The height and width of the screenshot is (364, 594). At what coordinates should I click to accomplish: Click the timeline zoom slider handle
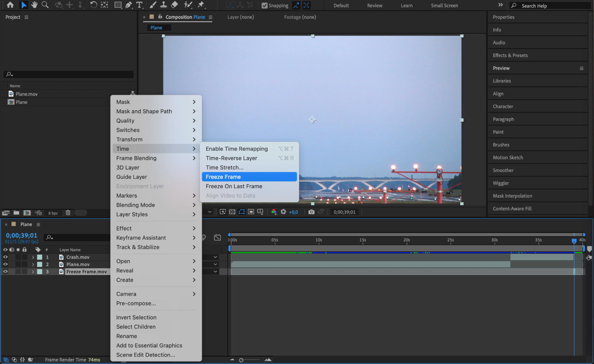[x=241, y=360]
